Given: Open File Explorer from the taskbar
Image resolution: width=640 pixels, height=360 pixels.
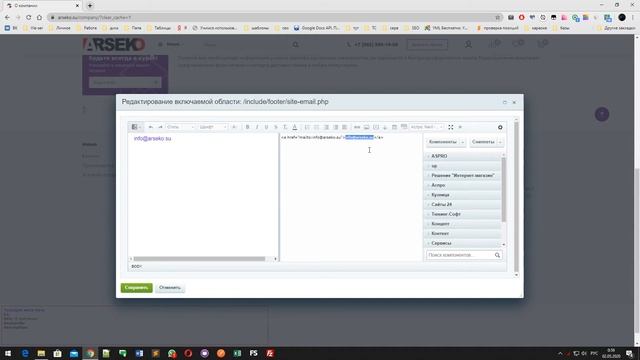Looking at the screenshot, I should pyautogui.click(x=41, y=353).
